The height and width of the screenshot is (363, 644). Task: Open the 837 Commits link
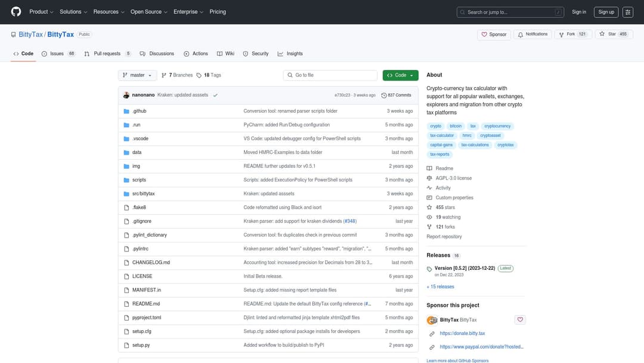pyautogui.click(x=397, y=96)
